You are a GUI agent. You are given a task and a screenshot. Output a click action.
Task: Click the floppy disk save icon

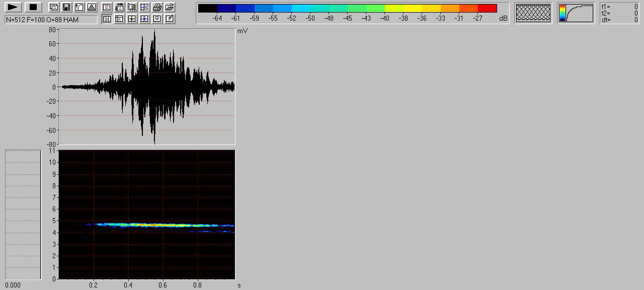tap(66, 7)
